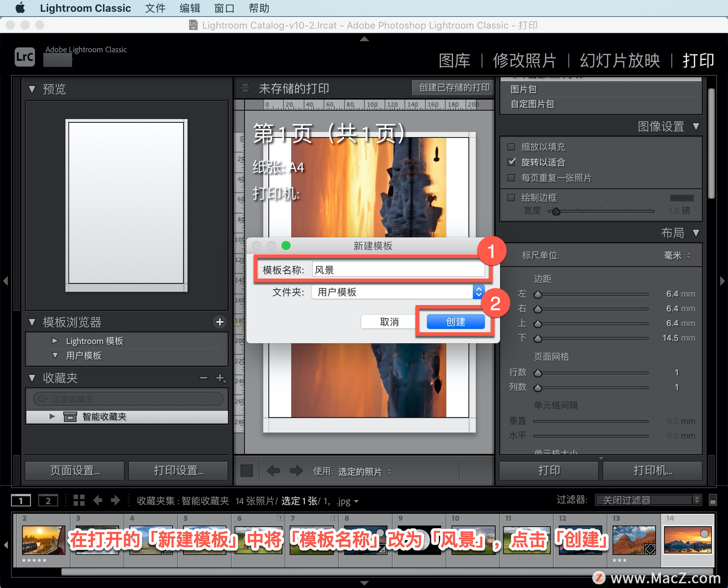Click the border color swatch
The height and width of the screenshot is (588, 728).
tap(682, 198)
